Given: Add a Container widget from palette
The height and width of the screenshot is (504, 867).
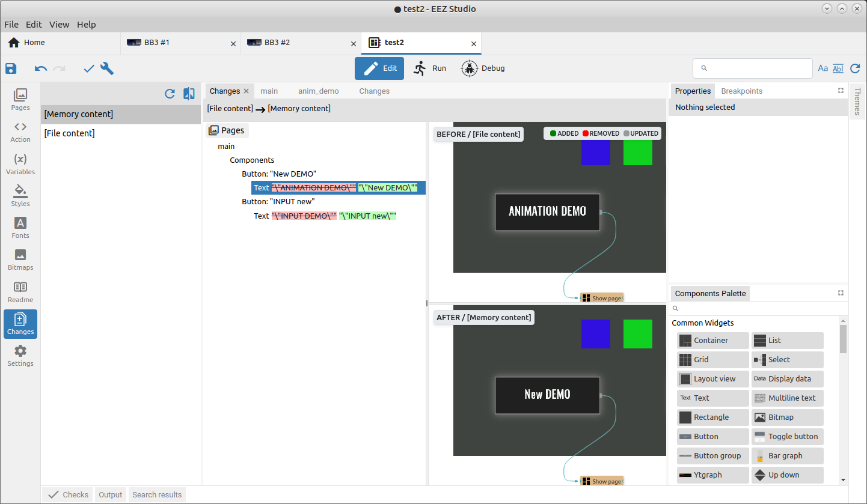Looking at the screenshot, I should pyautogui.click(x=713, y=341).
